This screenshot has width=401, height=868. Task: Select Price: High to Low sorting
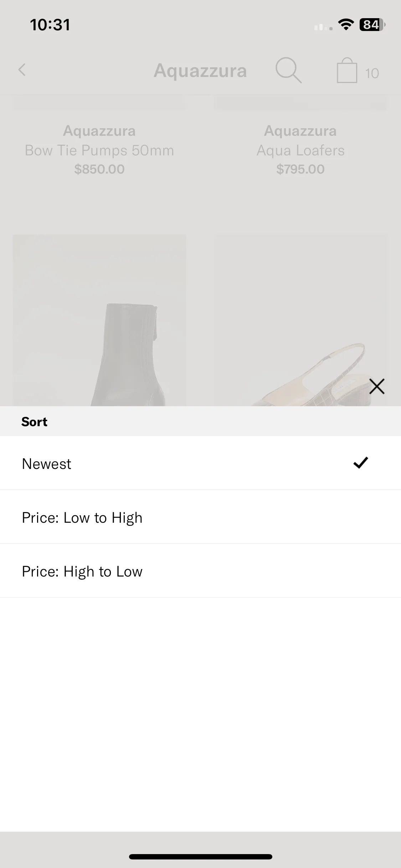pyautogui.click(x=200, y=571)
